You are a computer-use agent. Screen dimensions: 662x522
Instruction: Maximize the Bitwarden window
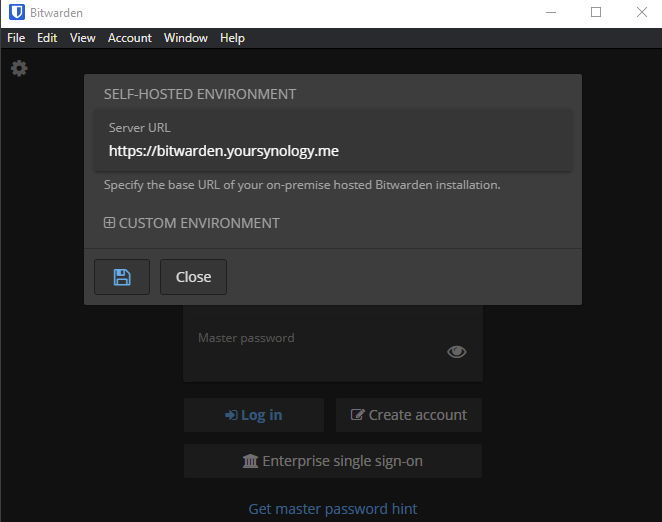point(596,12)
